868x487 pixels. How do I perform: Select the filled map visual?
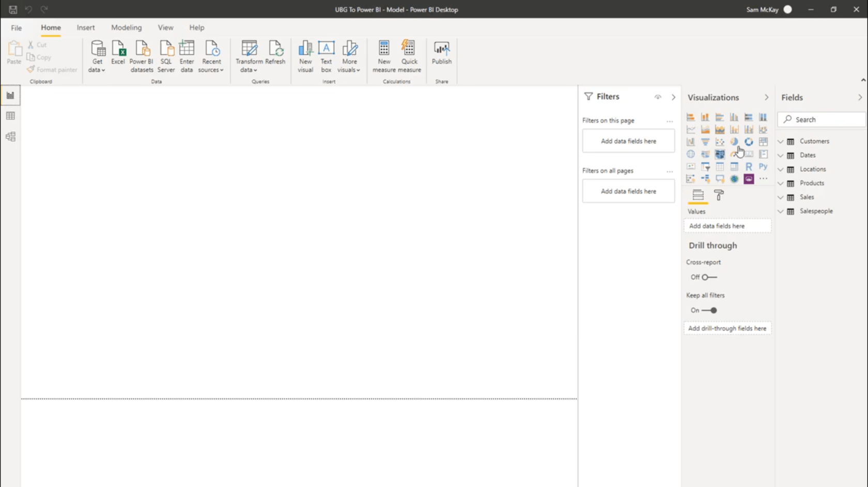705,154
